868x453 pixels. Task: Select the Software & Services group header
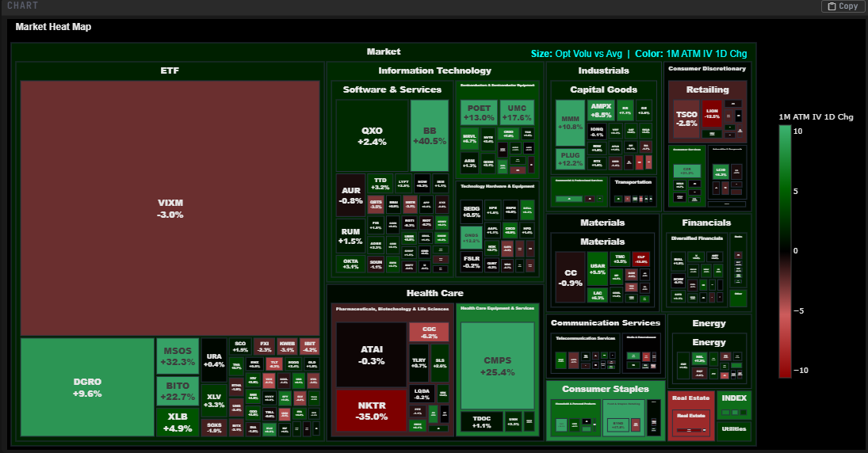[392, 89]
